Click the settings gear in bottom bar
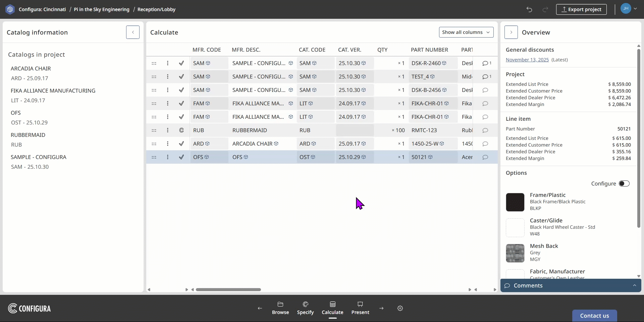The width and height of the screenshot is (644, 322). click(x=400, y=308)
